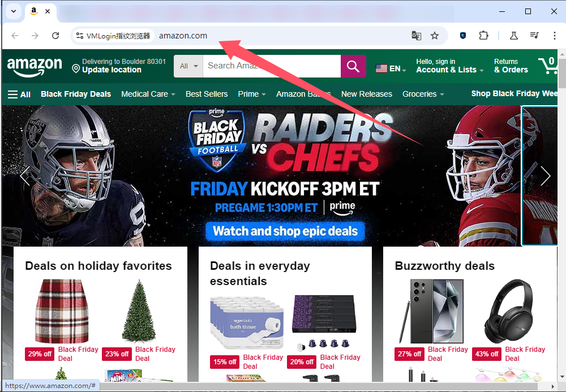The width and height of the screenshot is (566, 392).
Task: Click the vertical scrollbar up arrow
Action: point(562,54)
